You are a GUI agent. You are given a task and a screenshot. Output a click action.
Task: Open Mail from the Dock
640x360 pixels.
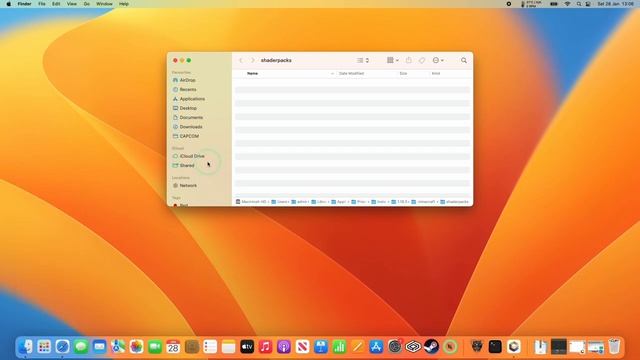(100, 347)
